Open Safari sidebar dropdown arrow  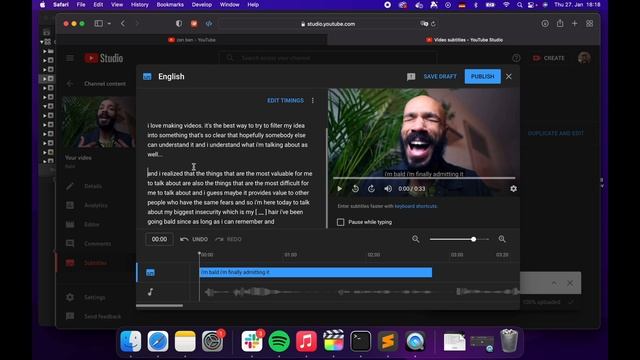point(109,24)
